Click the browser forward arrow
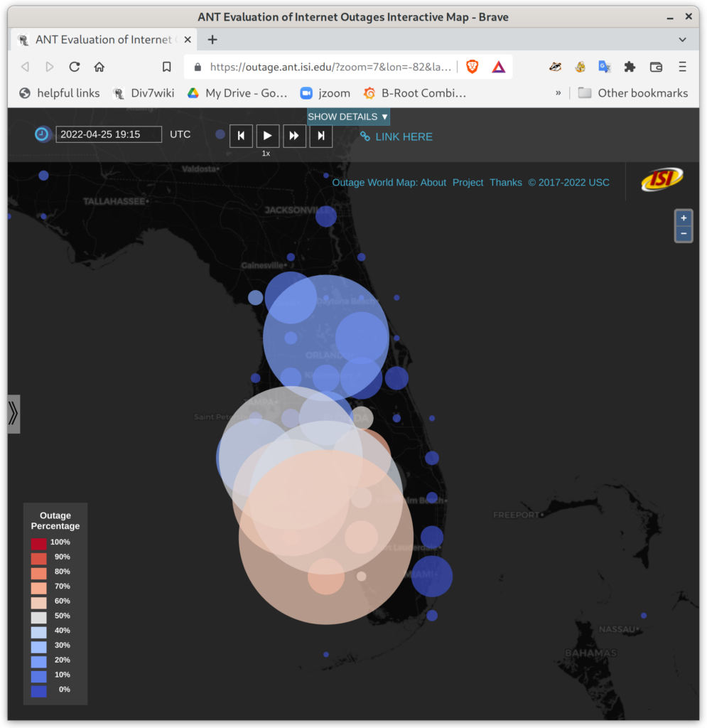Viewport: 707px width, 728px height. point(49,67)
